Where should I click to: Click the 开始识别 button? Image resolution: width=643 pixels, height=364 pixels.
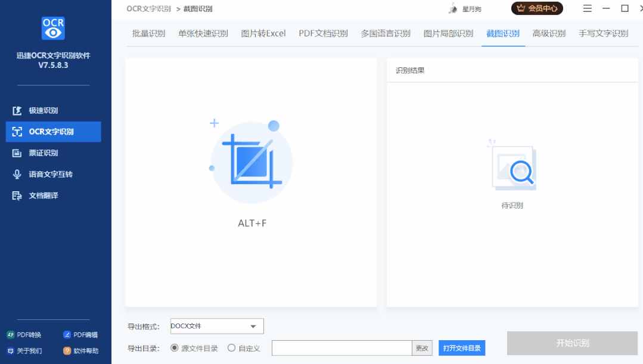tap(573, 343)
